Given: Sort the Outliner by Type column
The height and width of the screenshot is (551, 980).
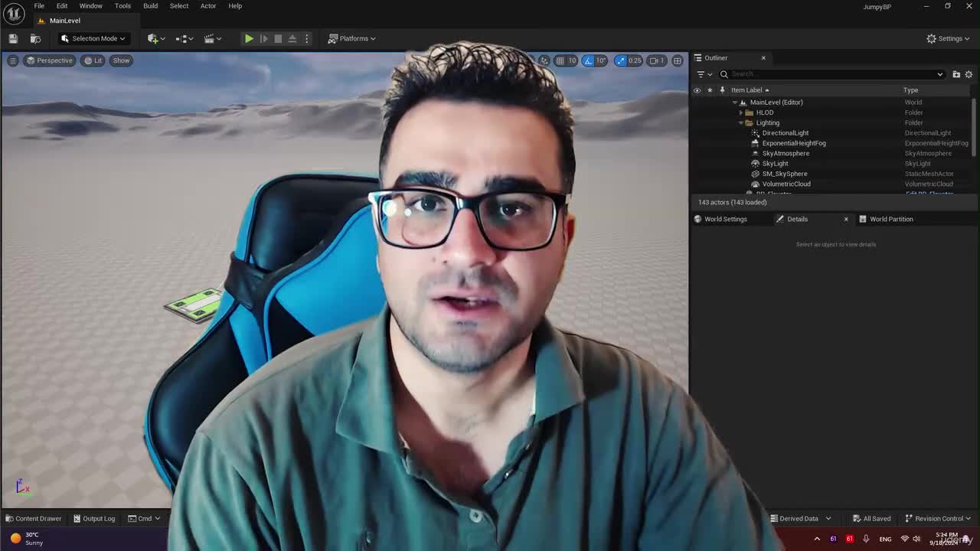Looking at the screenshot, I should click(x=910, y=90).
